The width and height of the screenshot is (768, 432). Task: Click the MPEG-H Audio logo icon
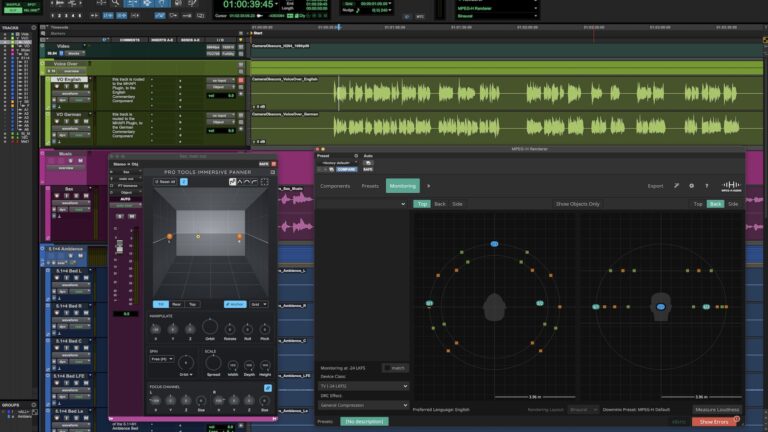pyautogui.click(x=731, y=186)
